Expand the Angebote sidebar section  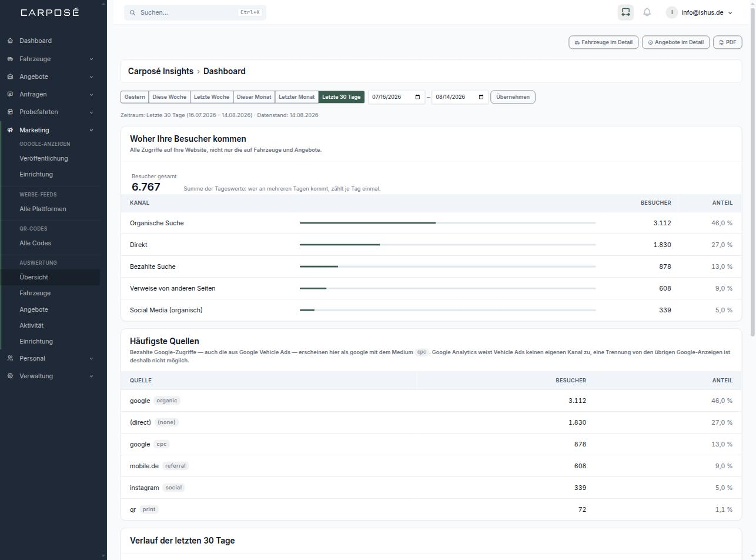point(50,76)
